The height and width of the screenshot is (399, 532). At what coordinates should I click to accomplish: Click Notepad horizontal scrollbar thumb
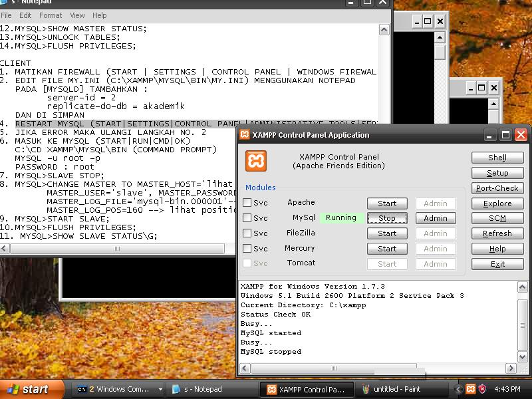tap(117, 249)
